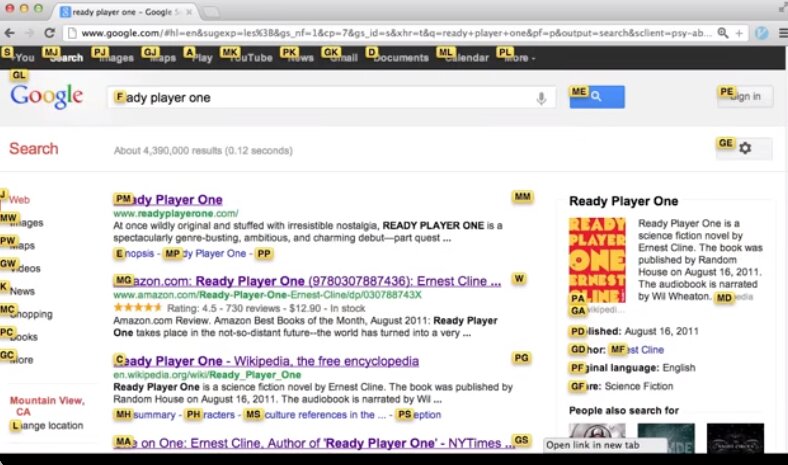Open the Chrome menu icon
Viewport: 788px width, 465px height.
(x=783, y=33)
